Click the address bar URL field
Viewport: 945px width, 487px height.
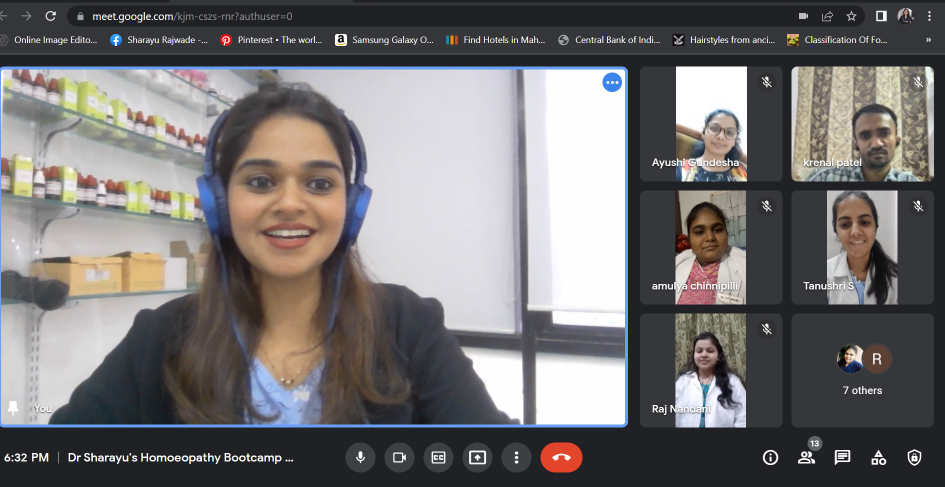(400, 16)
